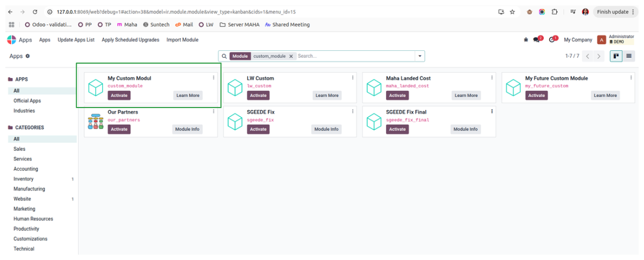Go to next page arrow

pyautogui.click(x=599, y=56)
